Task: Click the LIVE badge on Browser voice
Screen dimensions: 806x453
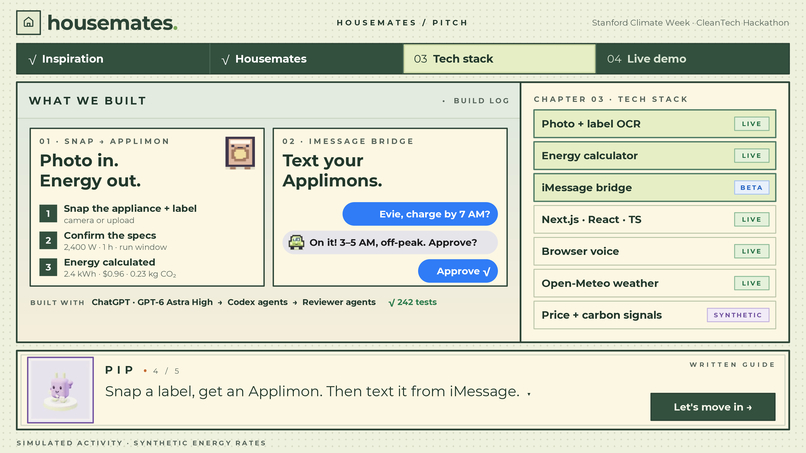Action: (752, 251)
